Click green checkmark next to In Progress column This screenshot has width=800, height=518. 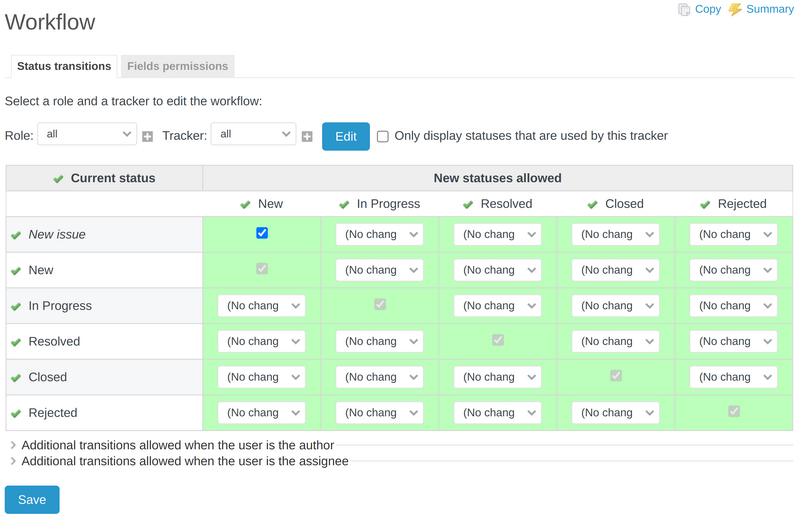point(345,204)
